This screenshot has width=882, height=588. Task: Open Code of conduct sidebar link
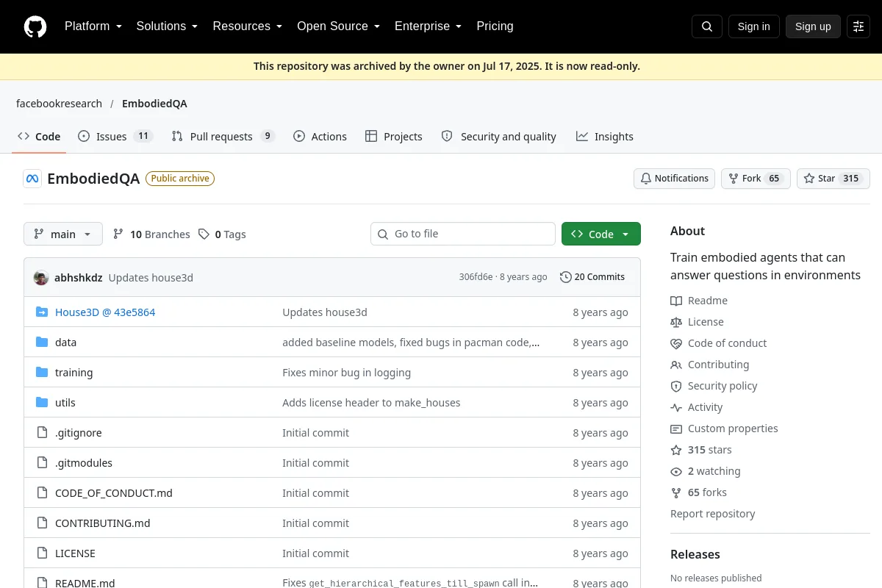pos(718,343)
